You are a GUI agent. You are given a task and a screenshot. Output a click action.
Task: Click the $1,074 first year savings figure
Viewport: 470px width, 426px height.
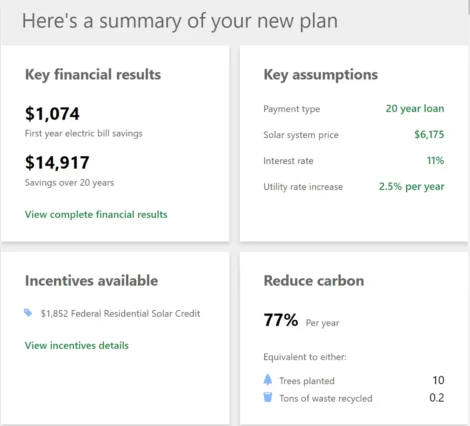tap(52, 114)
